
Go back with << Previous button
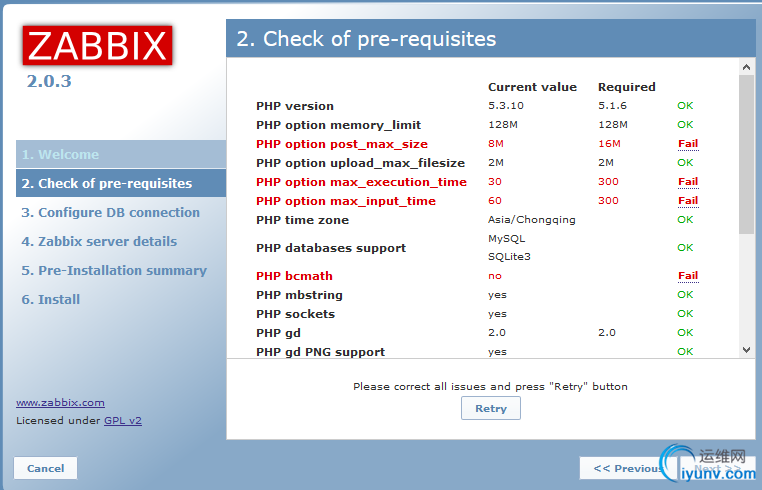627,468
